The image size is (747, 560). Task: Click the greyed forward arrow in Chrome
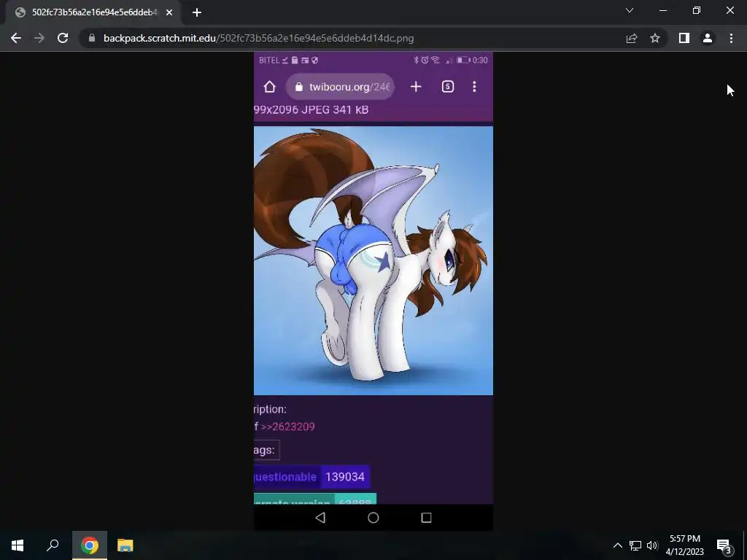coord(39,38)
